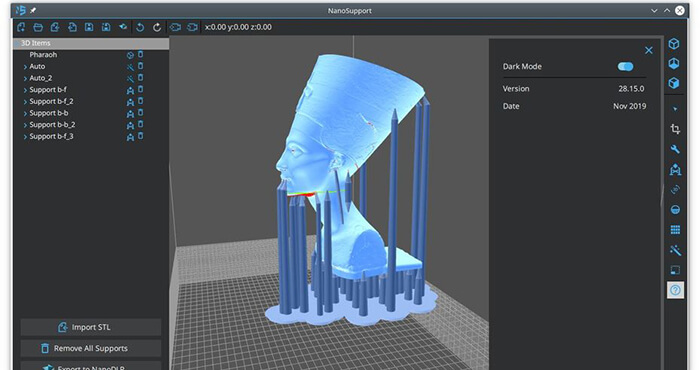
Task: Click the trash icon on Auto row
Action: tap(140, 66)
